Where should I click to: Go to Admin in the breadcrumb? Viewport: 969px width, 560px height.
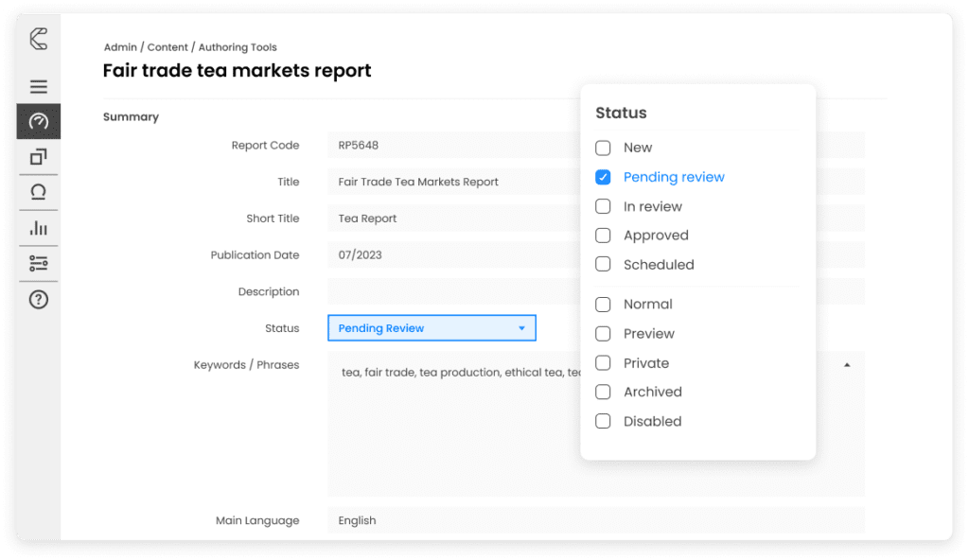120,47
